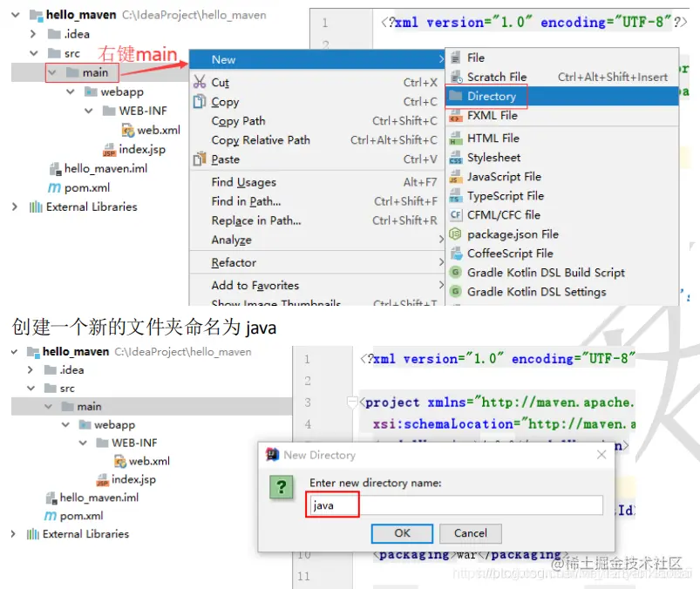700x589 pixels.
Task: Collapse the WEB-INF folder in lower tree
Action: tap(83, 443)
